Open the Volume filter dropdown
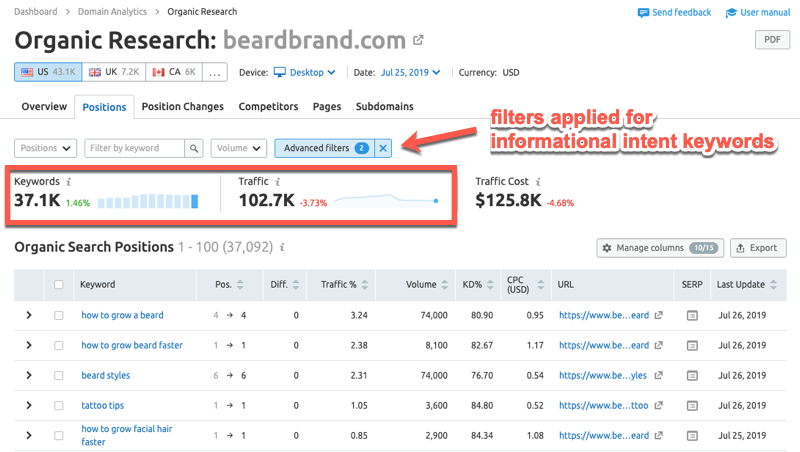The height and width of the screenshot is (452, 800). (x=238, y=148)
